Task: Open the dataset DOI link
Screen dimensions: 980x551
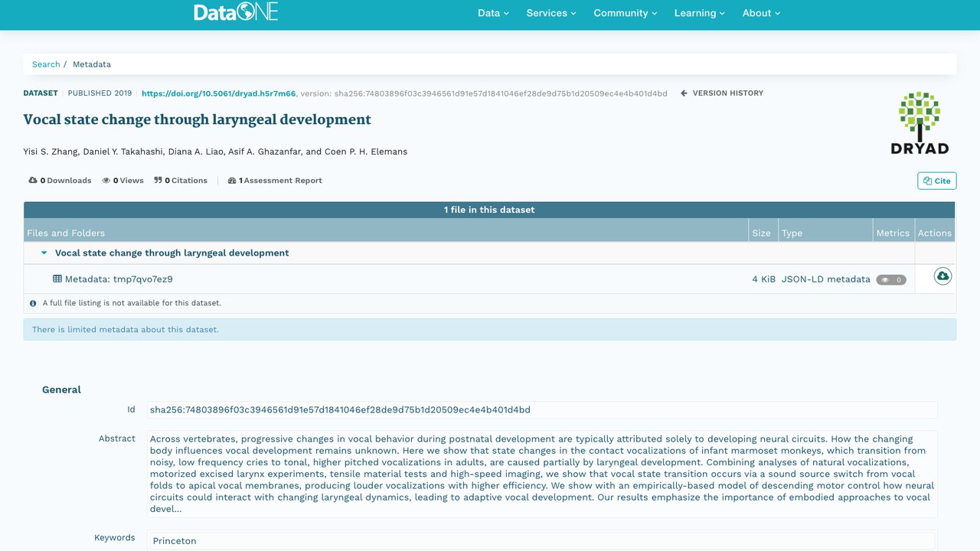Action: 219,93
